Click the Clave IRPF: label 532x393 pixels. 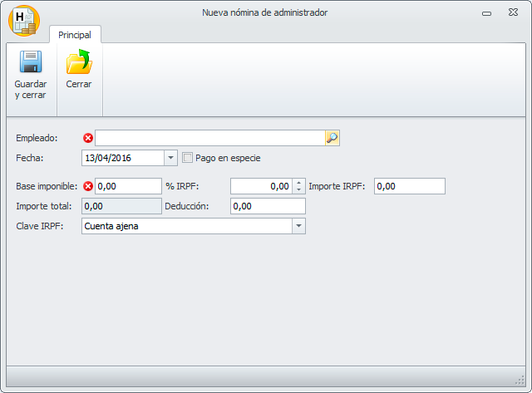[x=40, y=226]
